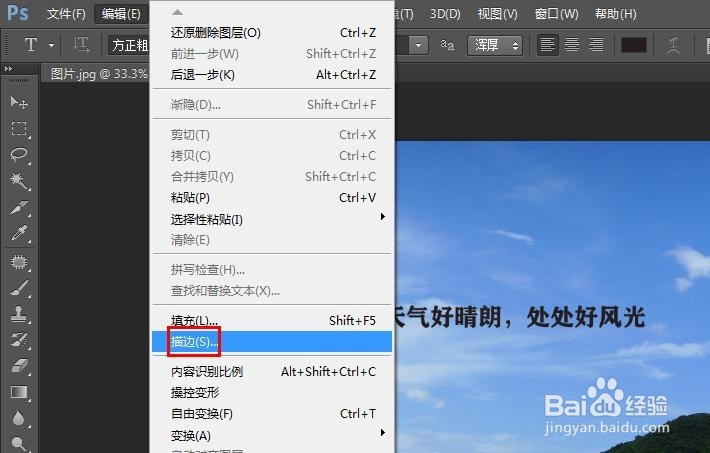The image size is (710, 453).
Task: Open the 文件(F) menu
Action: 66,14
